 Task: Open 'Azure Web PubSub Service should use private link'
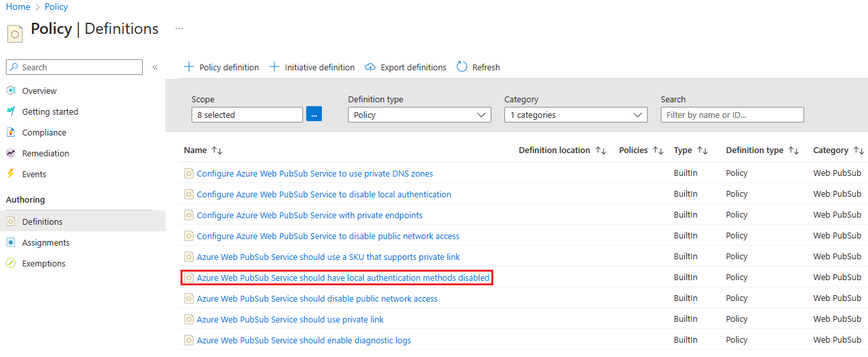[290, 319]
